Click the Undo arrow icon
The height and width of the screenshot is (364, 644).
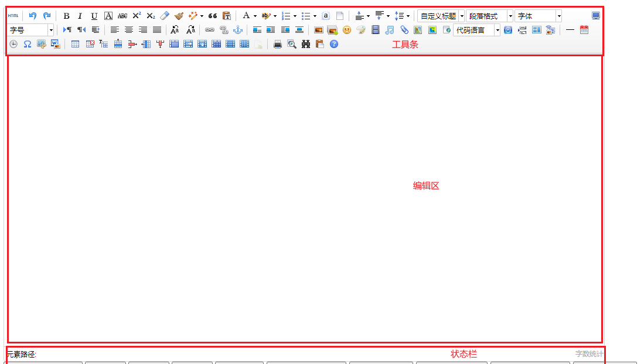coord(33,16)
